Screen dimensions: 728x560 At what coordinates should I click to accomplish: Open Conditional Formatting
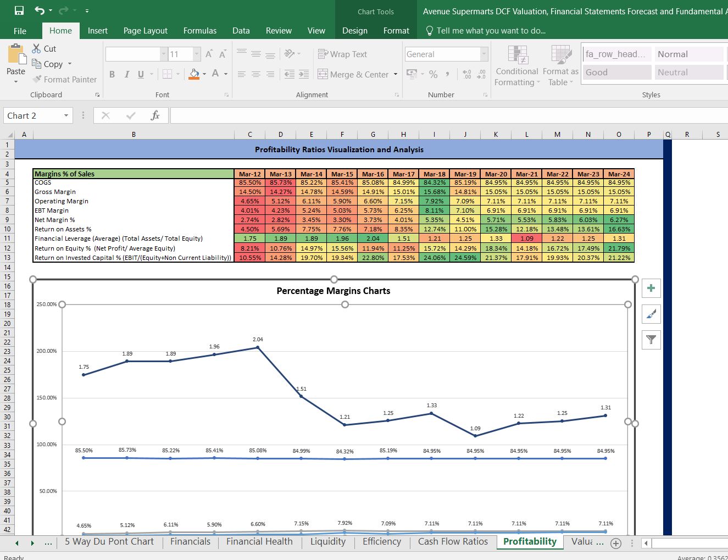point(517,65)
